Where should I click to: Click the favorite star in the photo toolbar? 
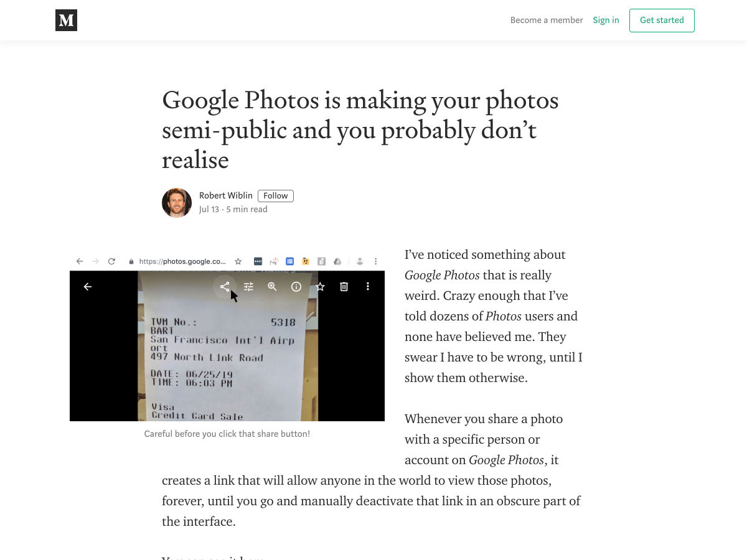click(x=320, y=287)
